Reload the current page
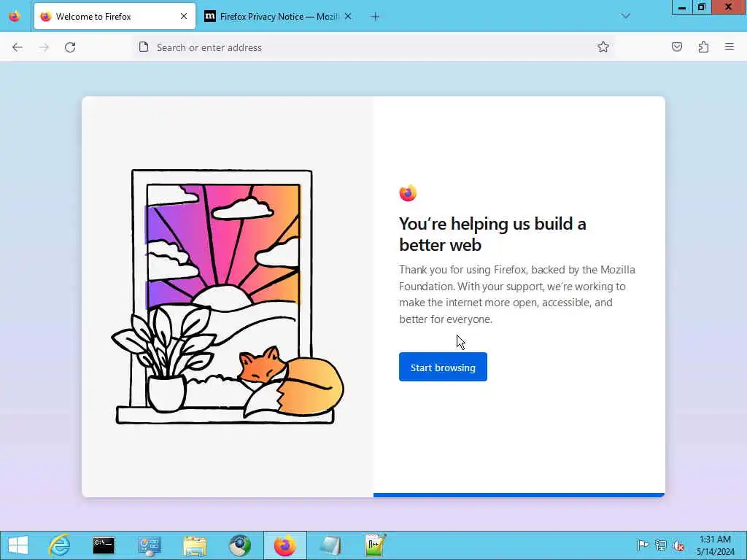The image size is (747, 560). [x=70, y=47]
